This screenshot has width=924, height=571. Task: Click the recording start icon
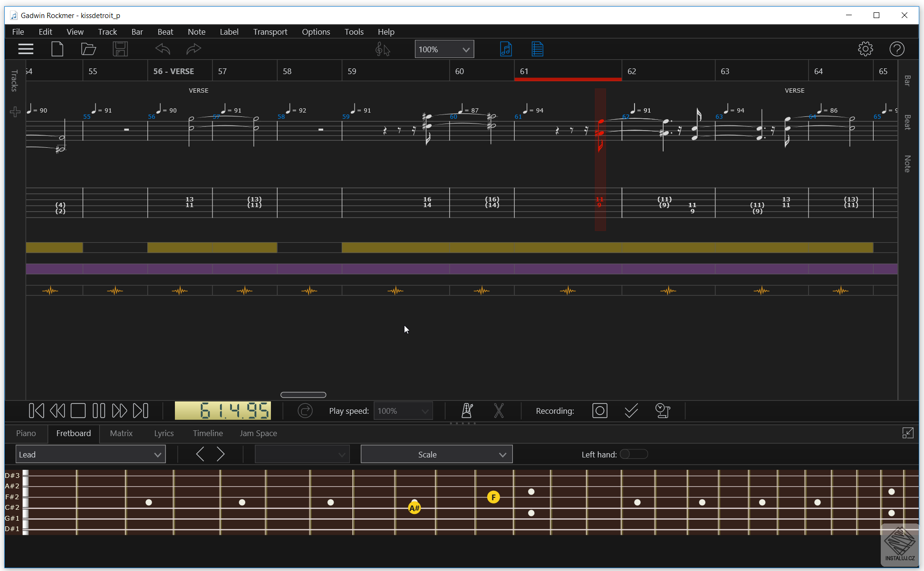click(x=600, y=410)
